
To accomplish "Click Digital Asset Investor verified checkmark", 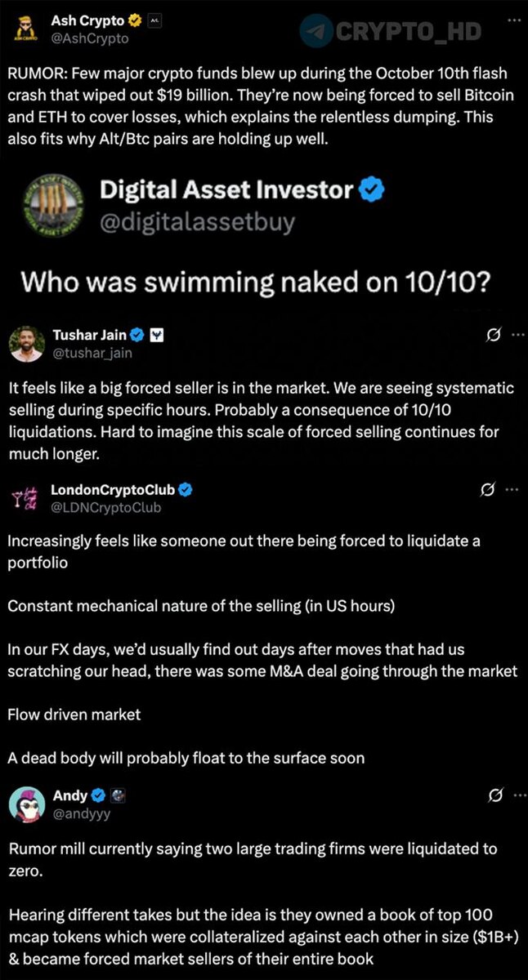I will (x=372, y=190).
